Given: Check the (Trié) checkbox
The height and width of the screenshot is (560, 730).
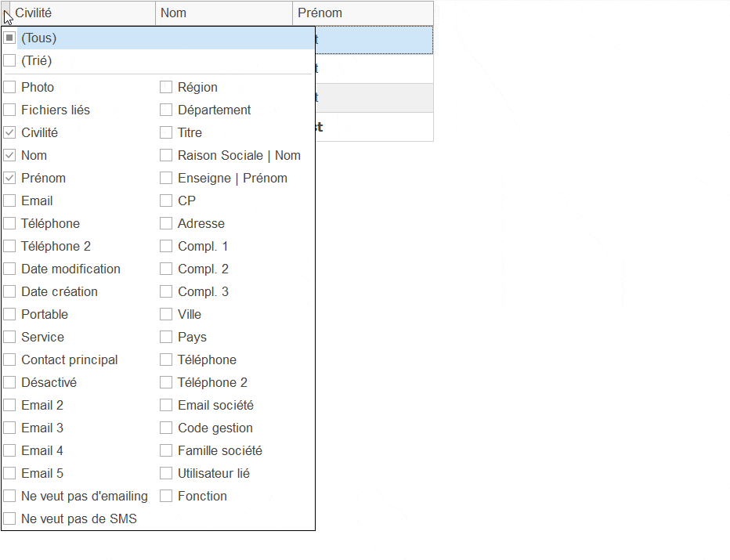Looking at the screenshot, I should [9, 60].
